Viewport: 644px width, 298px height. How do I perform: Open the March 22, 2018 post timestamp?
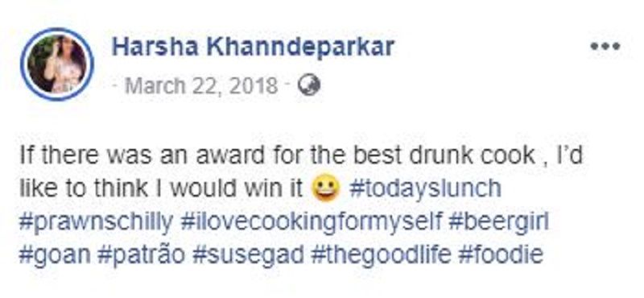[200, 86]
